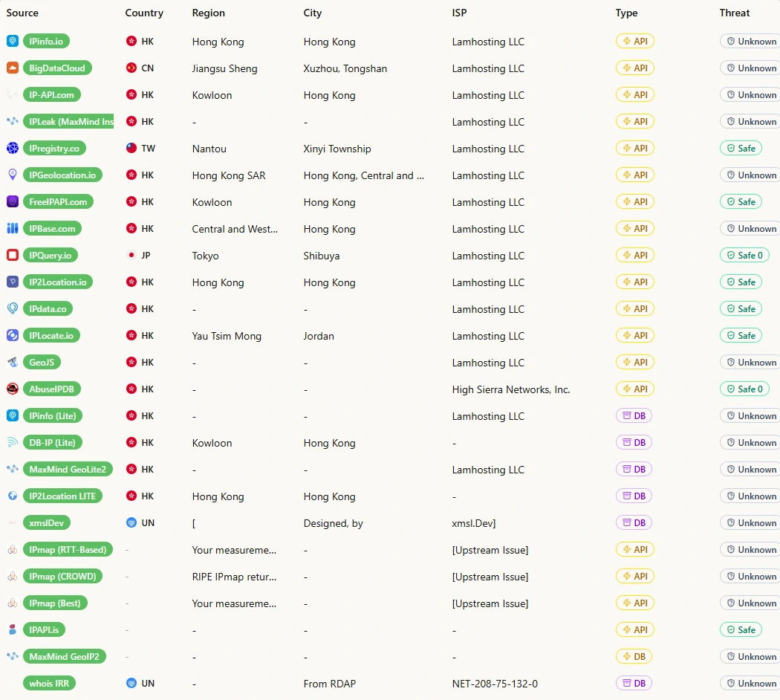Click the 'Shibuya' city cell
Viewport: 780px width, 700px height.
click(x=322, y=256)
